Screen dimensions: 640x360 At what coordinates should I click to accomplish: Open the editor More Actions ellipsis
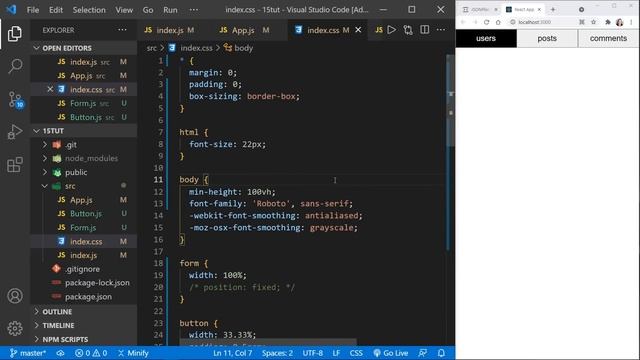(441, 30)
